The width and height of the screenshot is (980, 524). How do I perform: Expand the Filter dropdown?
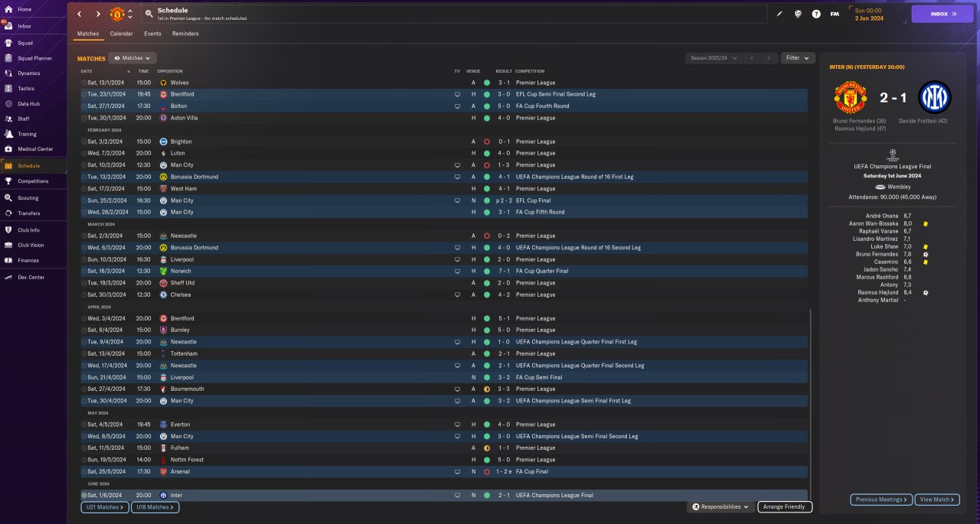[x=798, y=58]
